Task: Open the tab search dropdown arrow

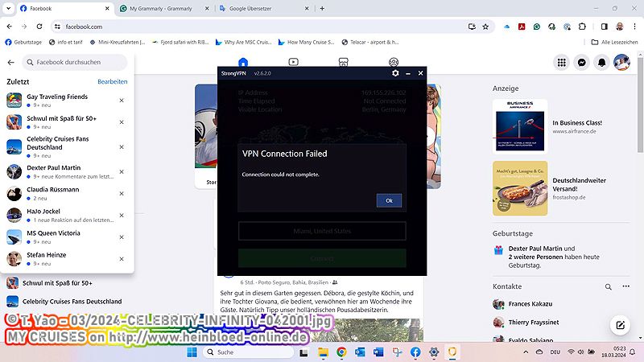Action: tap(8, 8)
